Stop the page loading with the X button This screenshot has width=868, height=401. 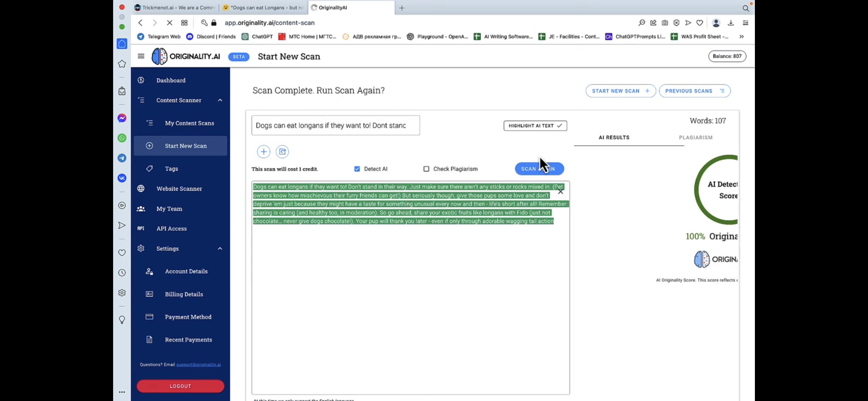click(x=169, y=22)
